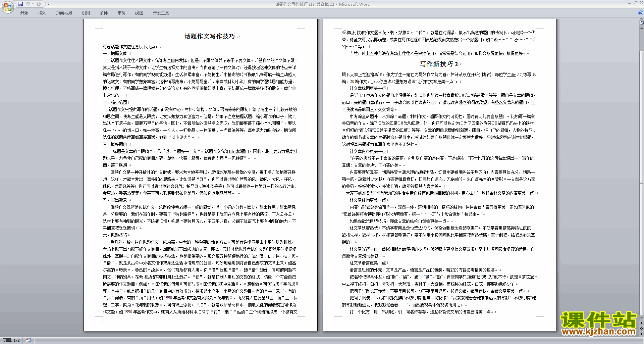The width and height of the screenshot is (644, 344).
Task: Switch to 页面布局 ribbon tab
Action: coord(64,13)
